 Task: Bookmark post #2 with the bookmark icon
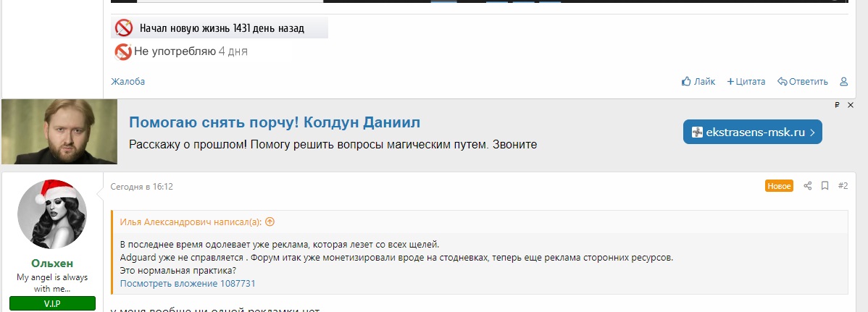coord(825,186)
